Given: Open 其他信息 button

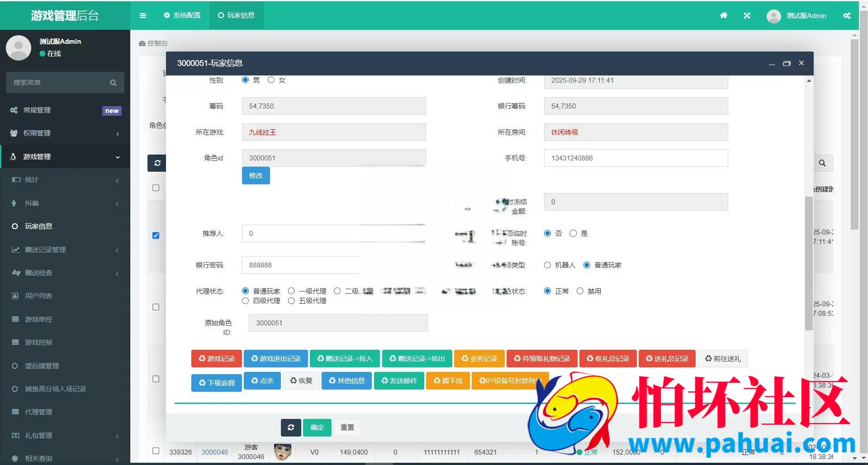Looking at the screenshot, I should coord(346,380).
